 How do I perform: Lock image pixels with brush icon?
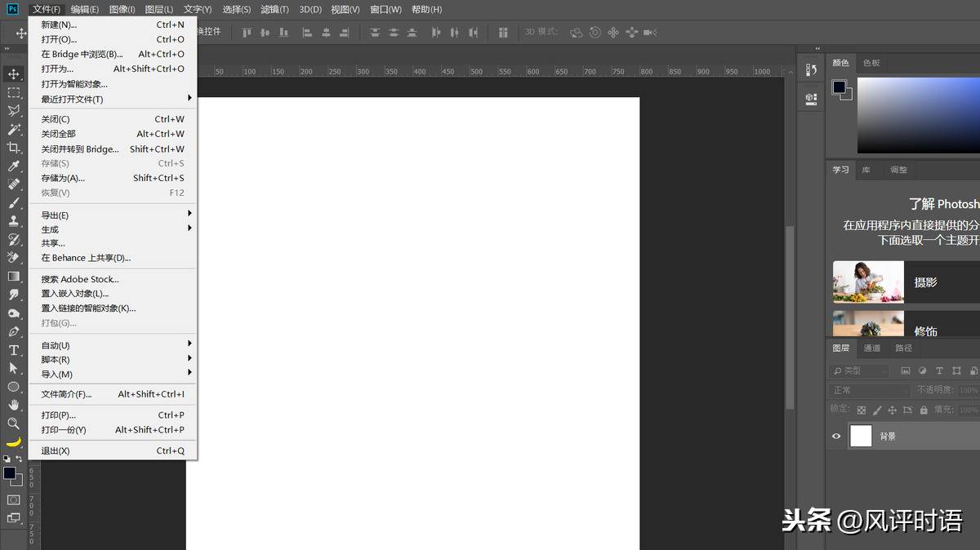[x=876, y=410]
